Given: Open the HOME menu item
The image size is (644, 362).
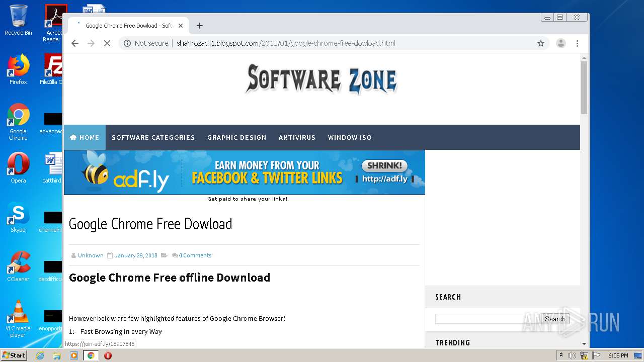Looking at the screenshot, I should pos(85,137).
